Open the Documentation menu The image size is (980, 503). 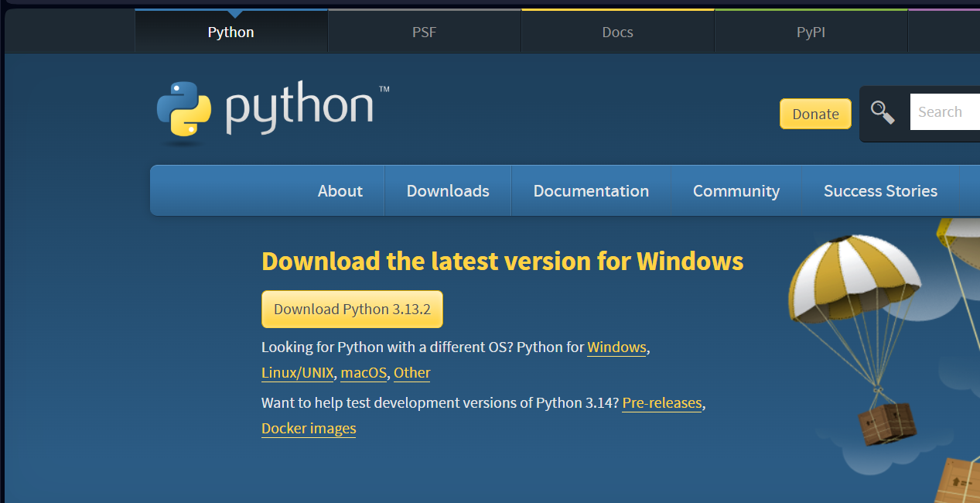coord(591,191)
